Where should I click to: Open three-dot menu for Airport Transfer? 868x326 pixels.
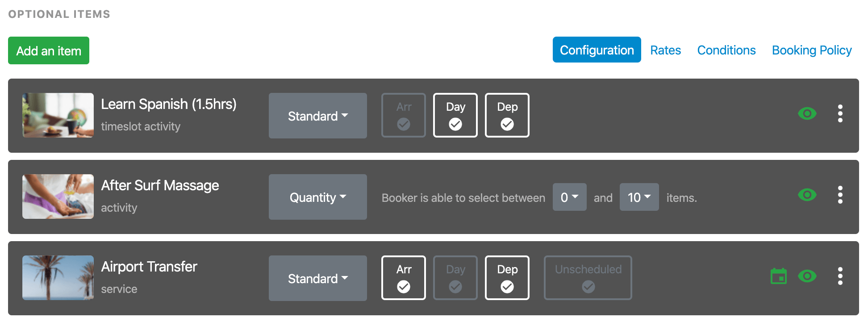click(840, 276)
